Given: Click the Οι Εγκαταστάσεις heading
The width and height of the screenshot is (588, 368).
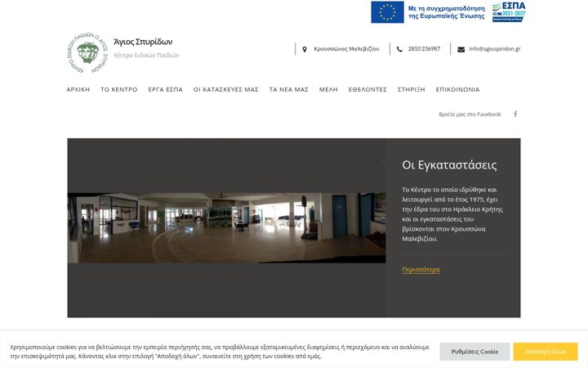Looking at the screenshot, I should click(449, 165).
